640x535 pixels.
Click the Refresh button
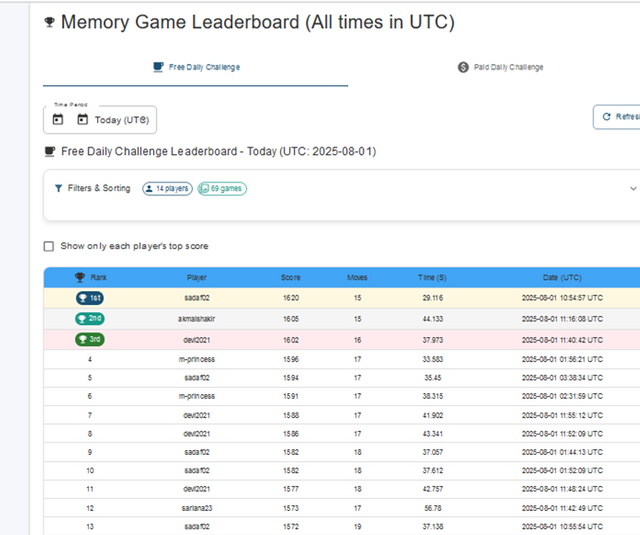[617, 117]
